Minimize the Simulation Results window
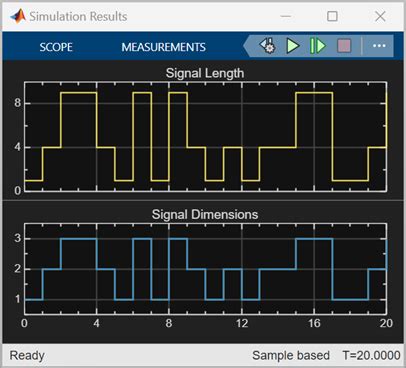Screen dimensions: 406x368 (x=286, y=16)
